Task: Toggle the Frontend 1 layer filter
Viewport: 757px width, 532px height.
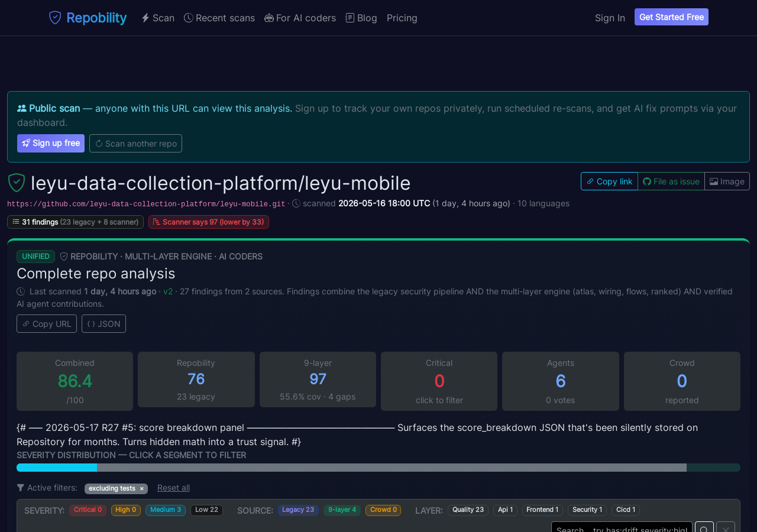Action: click(542, 510)
